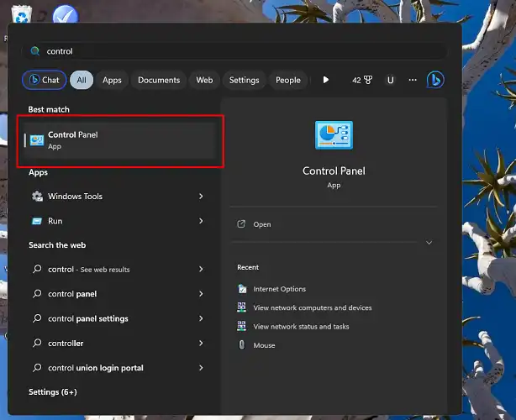Expand Windows Tools result chevron
Image resolution: width=516 pixels, height=420 pixels.
[x=201, y=197]
